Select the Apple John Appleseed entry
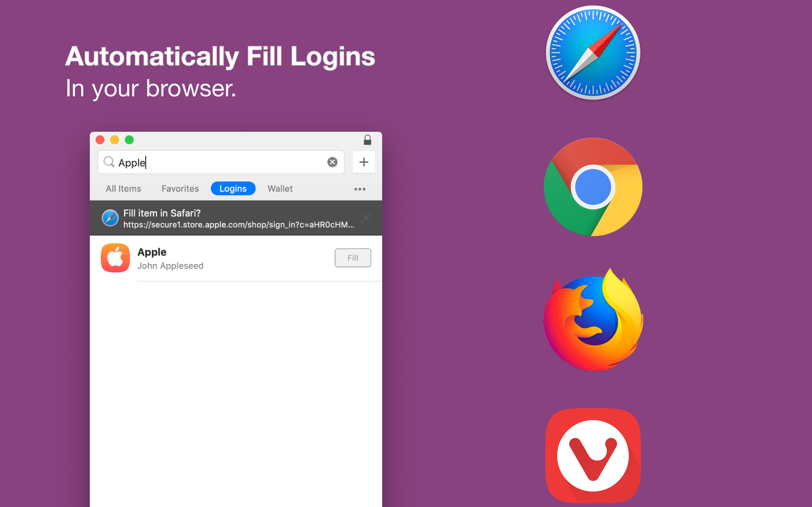 [236, 258]
